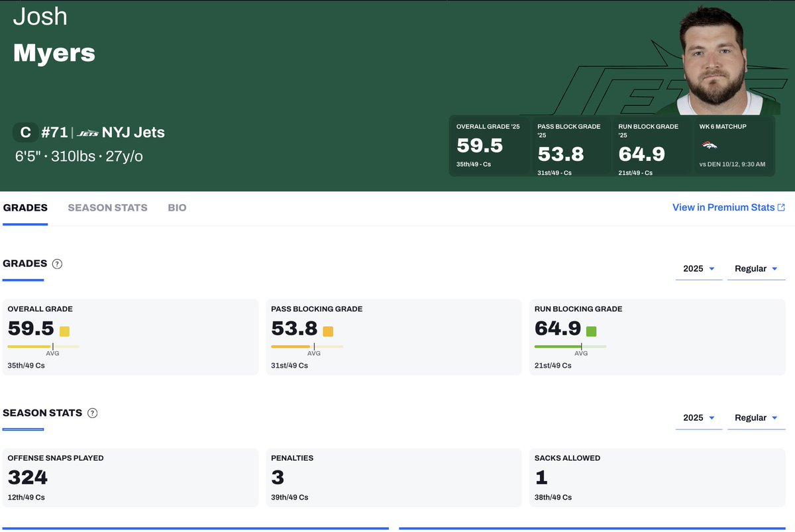Click the external link icon beside Premium Stats
795x532 pixels.
pyautogui.click(x=781, y=207)
